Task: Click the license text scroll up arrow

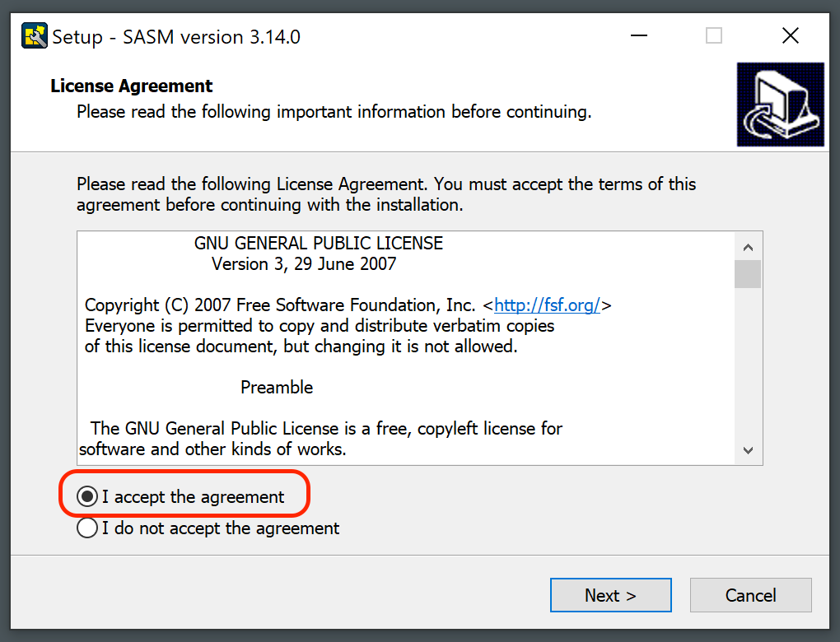Action: (x=748, y=247)
